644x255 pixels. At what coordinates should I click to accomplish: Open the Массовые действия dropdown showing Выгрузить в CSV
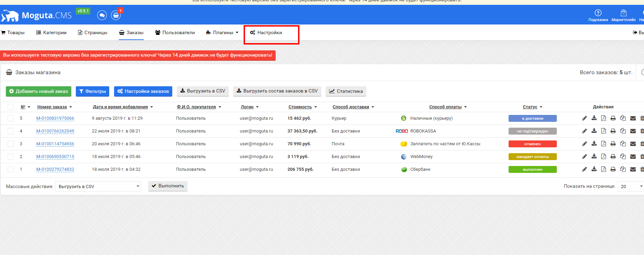(x=98, y=186)
